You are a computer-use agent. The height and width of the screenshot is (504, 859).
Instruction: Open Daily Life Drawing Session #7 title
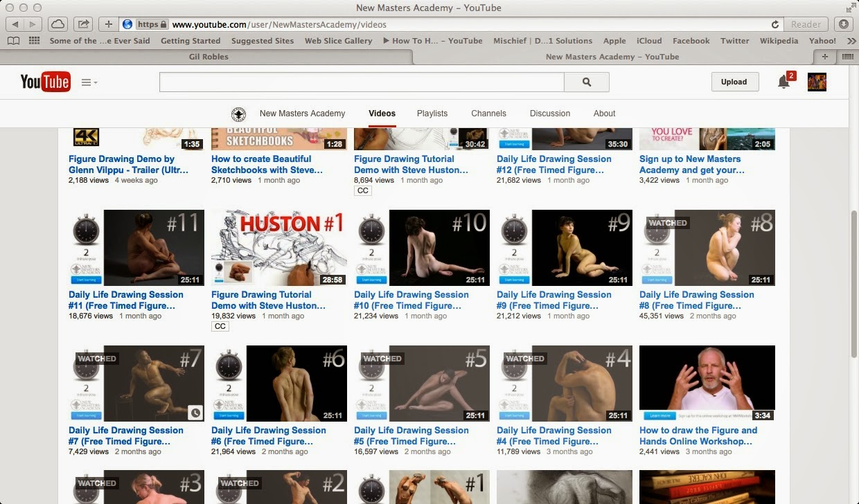126,435
